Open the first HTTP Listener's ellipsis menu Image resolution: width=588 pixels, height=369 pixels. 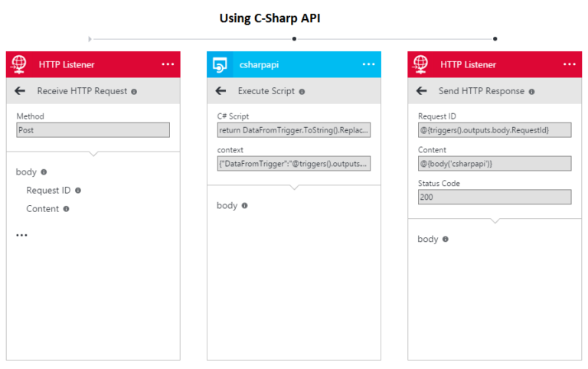click(168, 64)
